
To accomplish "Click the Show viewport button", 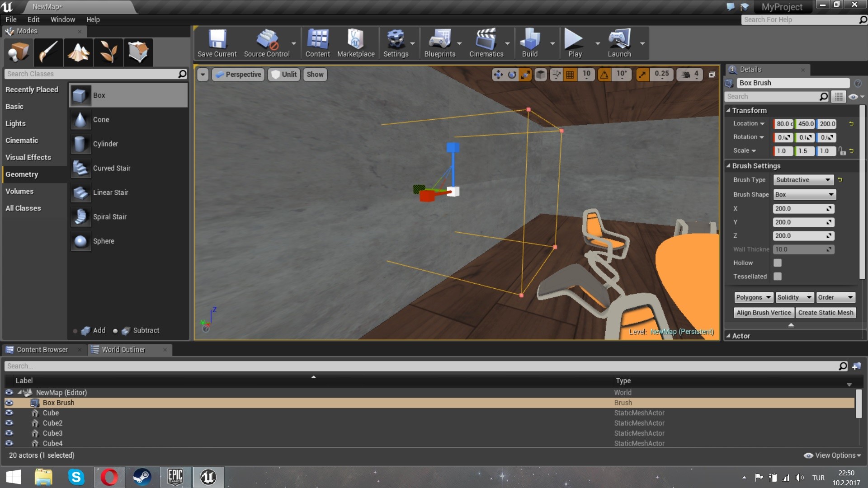I will (x=315, y=75).
